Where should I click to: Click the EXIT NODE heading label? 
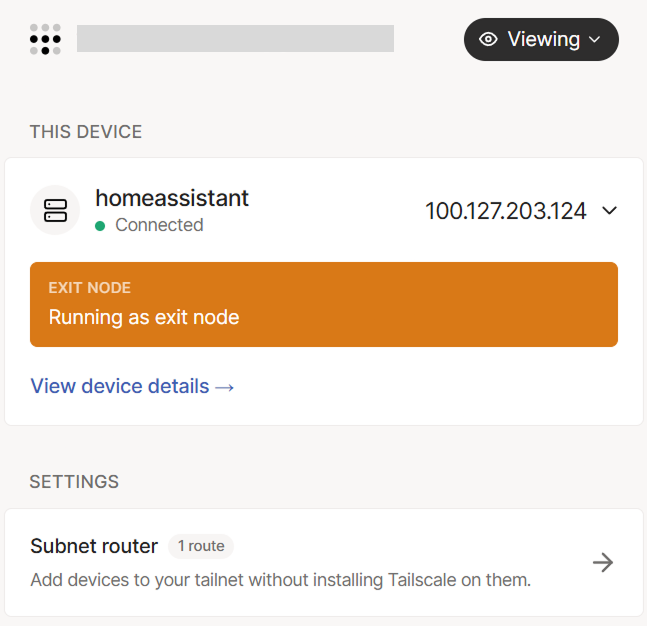point(89,288)
